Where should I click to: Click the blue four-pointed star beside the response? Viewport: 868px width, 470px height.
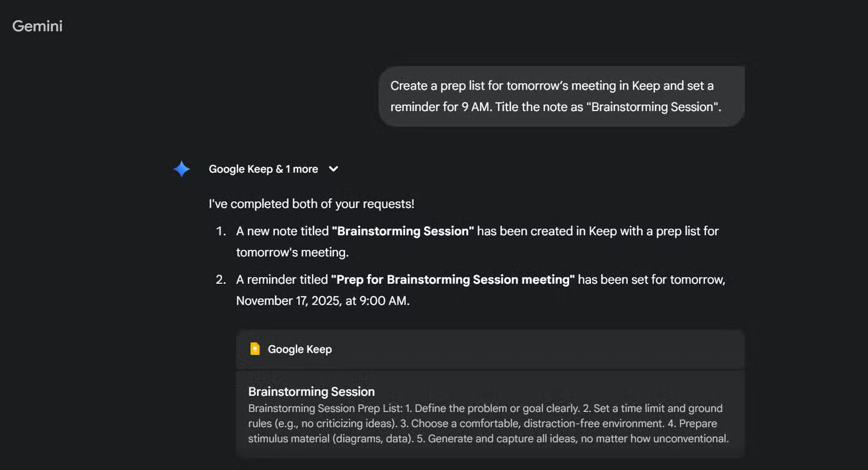click(x=181, y=169)
